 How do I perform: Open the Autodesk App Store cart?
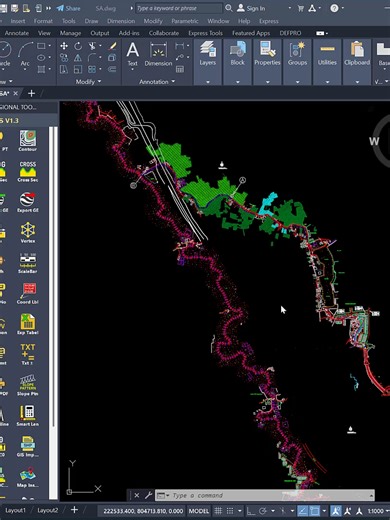301,8
